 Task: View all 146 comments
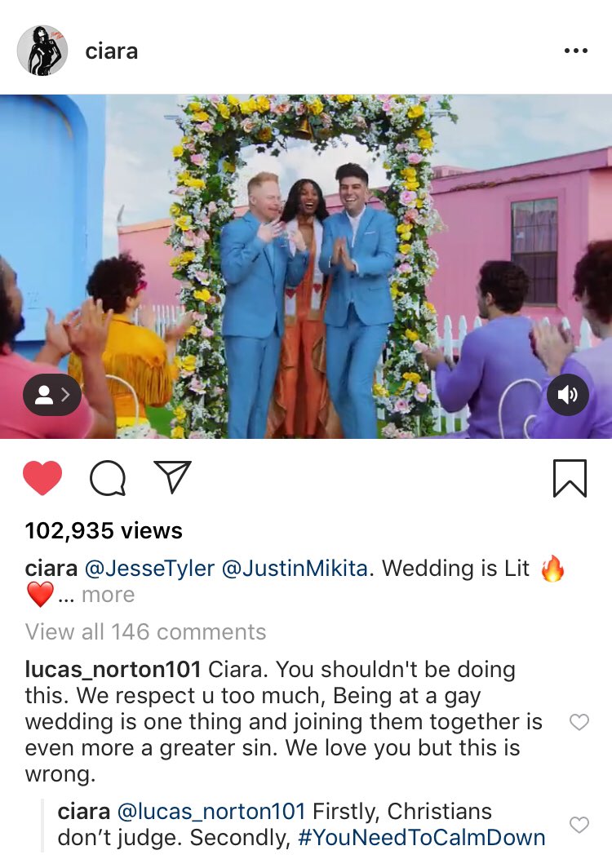click(x=146, y=631)
